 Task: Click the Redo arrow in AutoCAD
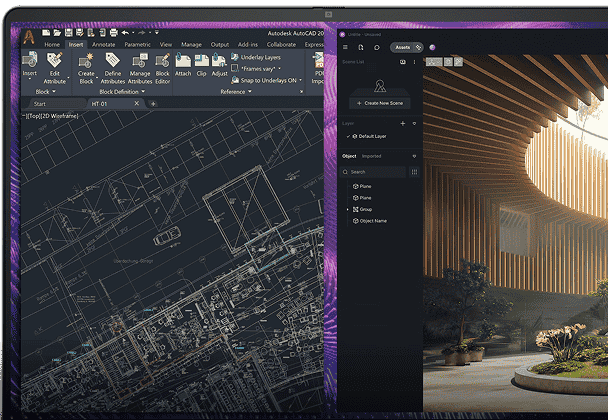[x=142, y=33]
